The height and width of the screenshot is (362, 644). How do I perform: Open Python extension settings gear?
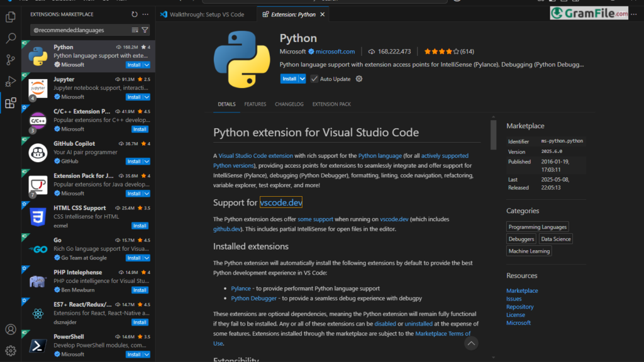tap(359, 79)
